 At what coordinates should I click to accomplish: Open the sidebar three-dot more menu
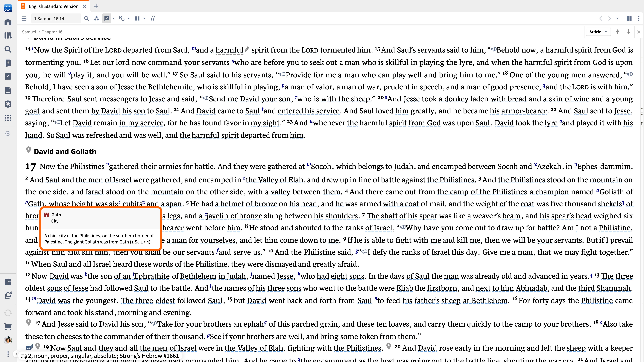point(8,354)
